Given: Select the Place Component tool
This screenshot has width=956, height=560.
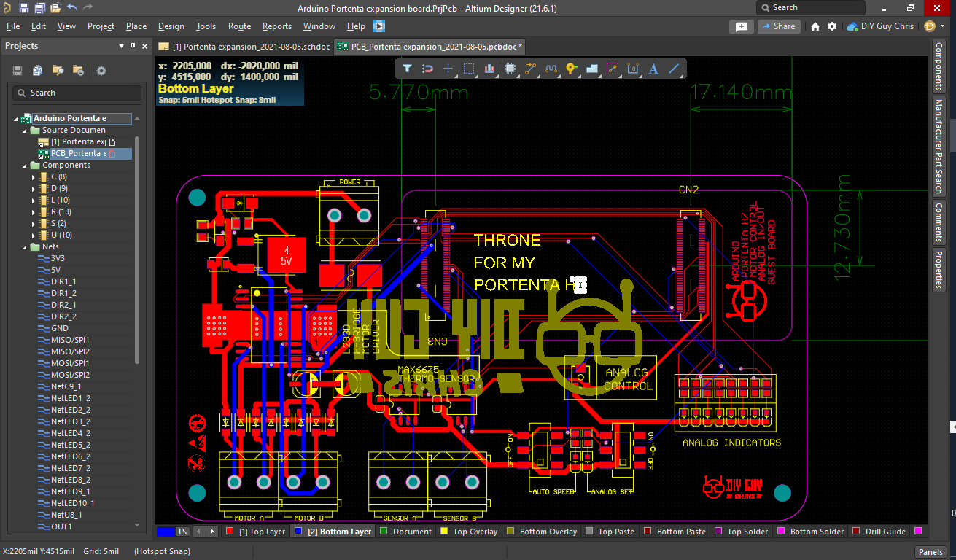Looking at the screenshot, I should [510, 69].
